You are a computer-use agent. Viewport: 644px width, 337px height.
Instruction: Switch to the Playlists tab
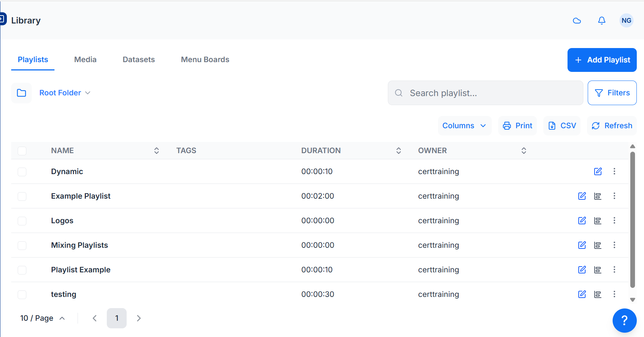point(33,60)
